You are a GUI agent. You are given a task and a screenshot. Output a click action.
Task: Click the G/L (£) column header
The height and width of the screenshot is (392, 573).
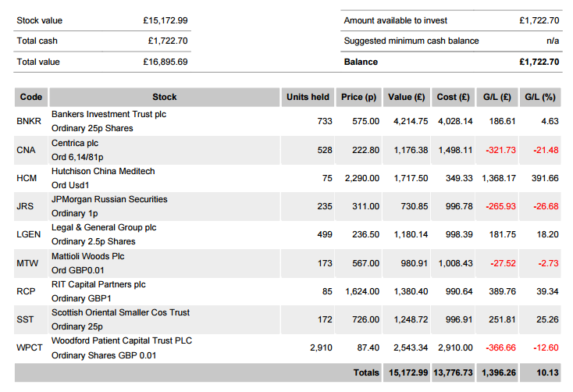pyautogui.click(x=497, y=97)
